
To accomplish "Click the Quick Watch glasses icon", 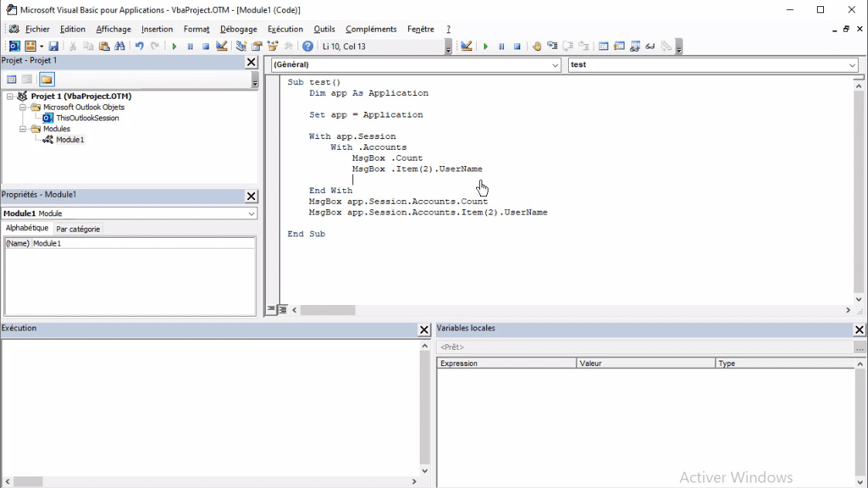I will coord(652,46).
